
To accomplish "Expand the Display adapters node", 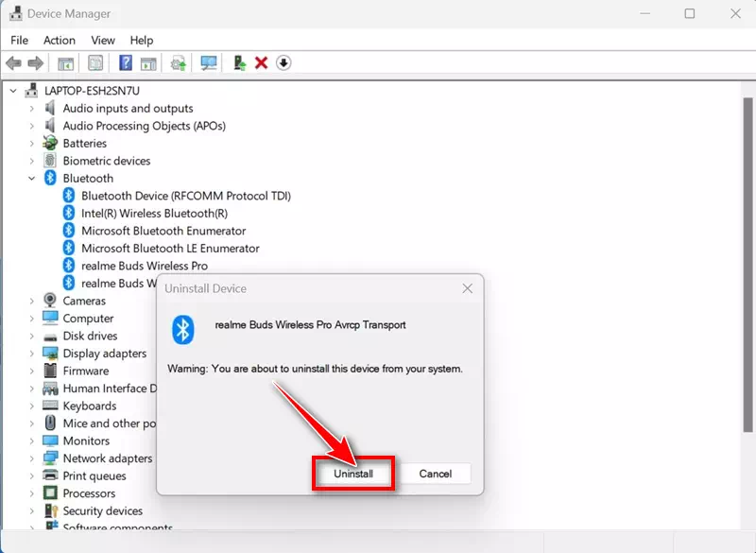I will click(32, 354).
